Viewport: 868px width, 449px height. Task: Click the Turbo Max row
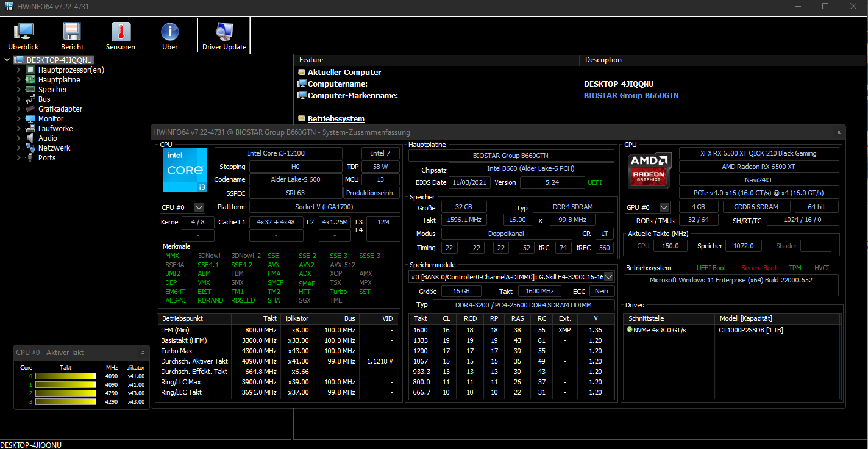click(277, 351)
